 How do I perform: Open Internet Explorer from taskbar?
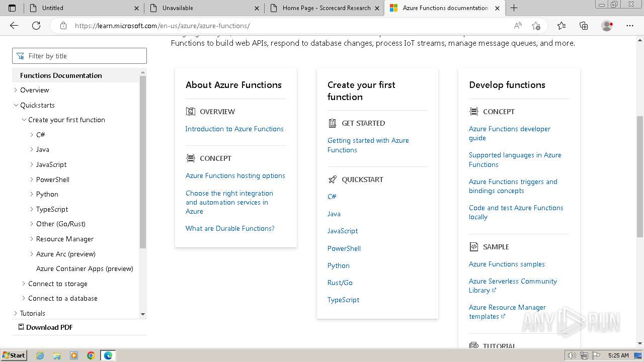point(40,355)
